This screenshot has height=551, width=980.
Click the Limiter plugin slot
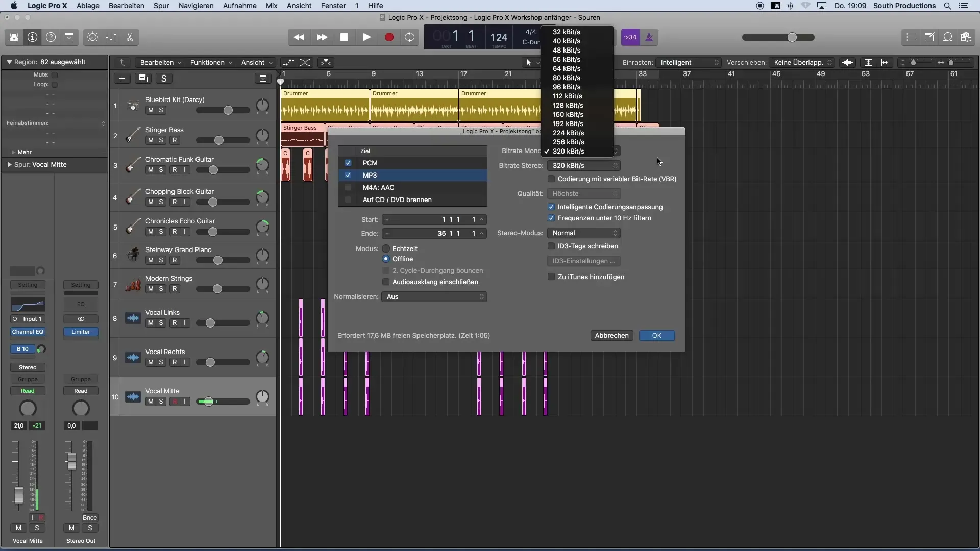(x=81, y=332)
